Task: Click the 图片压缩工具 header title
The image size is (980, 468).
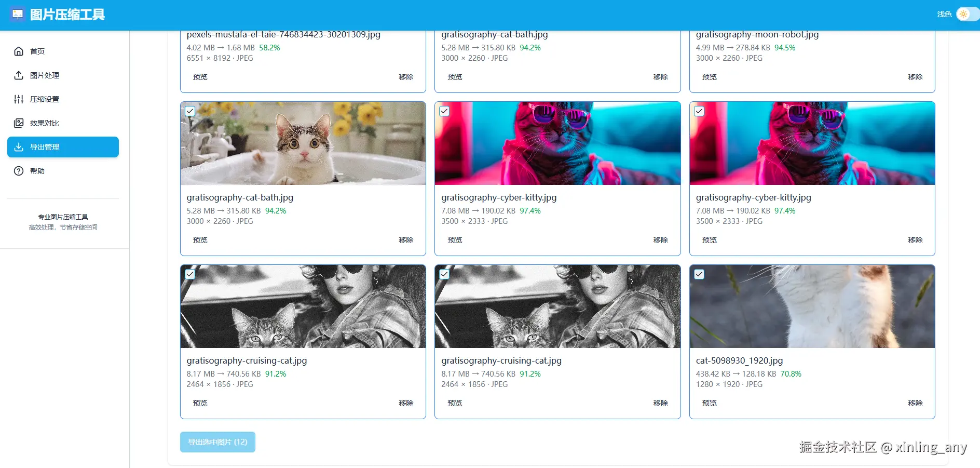Action: [67, 15]
